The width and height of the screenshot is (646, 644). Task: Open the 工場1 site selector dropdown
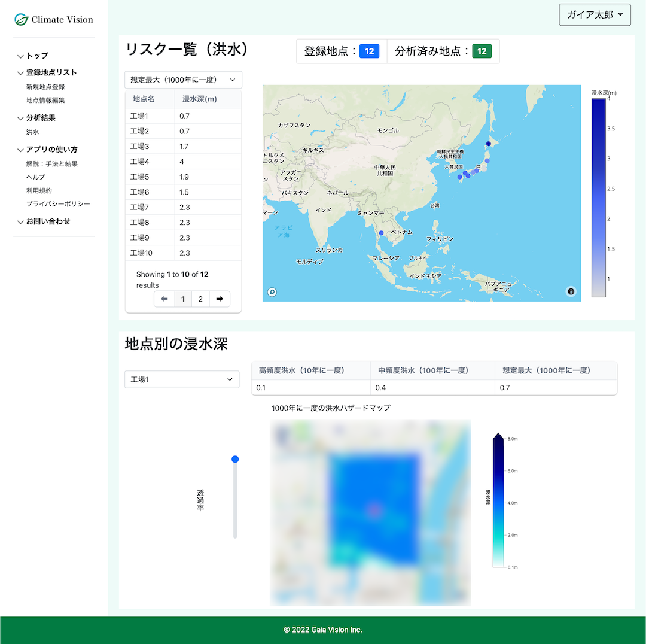[x=182, y=379]
